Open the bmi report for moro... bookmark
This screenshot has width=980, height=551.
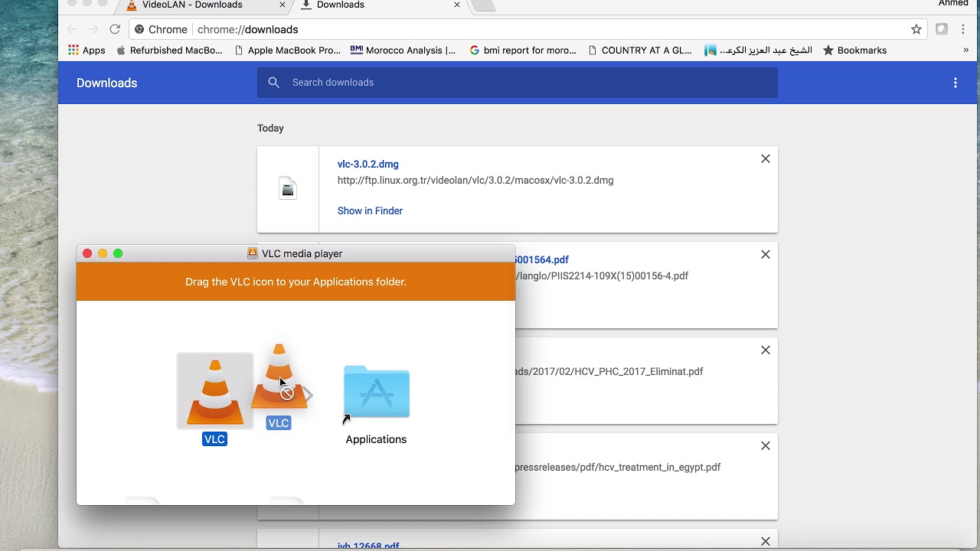(x=523, y=51)
